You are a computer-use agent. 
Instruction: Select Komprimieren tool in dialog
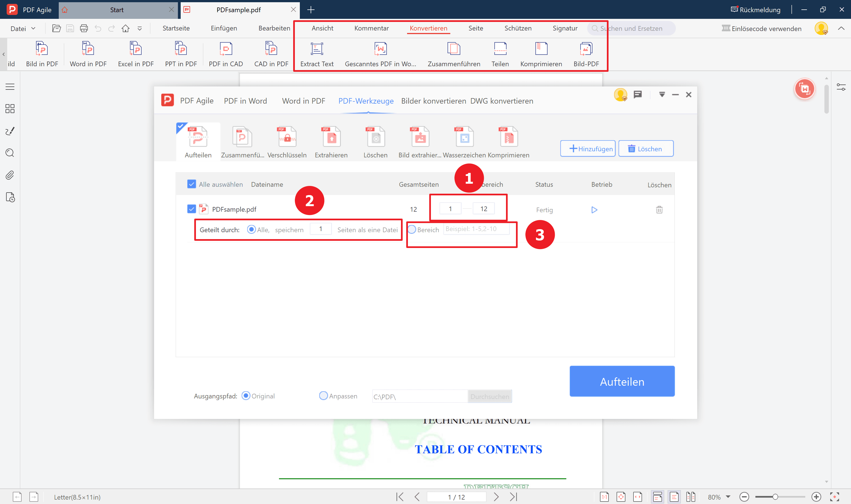tap(508, 142)
